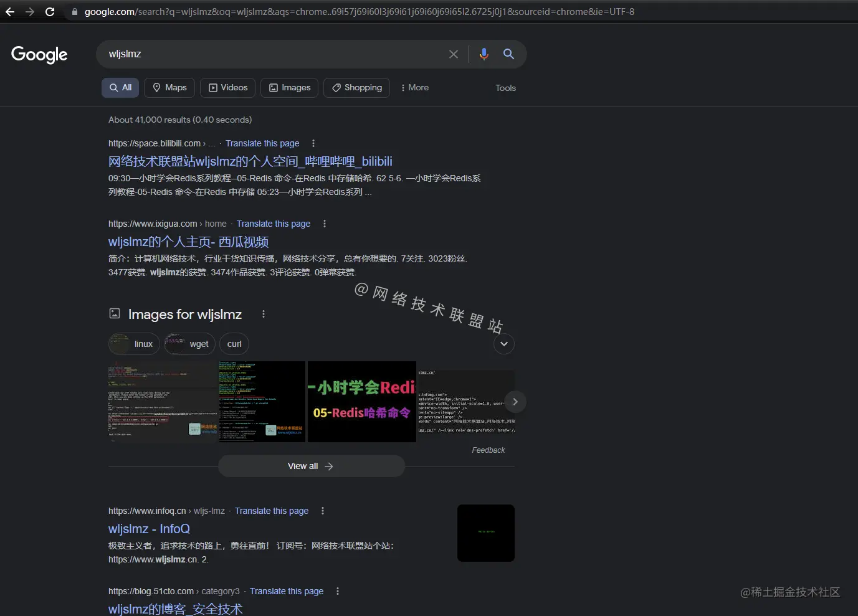This screenshot has height=616, width=858.
Task: Click the About 41,000 results text
Action: (180, 120)
